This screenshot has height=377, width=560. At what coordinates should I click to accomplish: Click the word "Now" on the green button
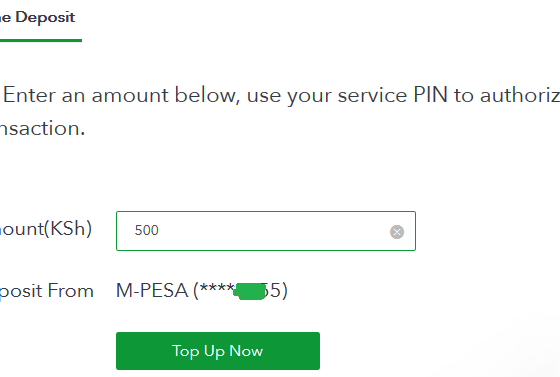point(246,351)
